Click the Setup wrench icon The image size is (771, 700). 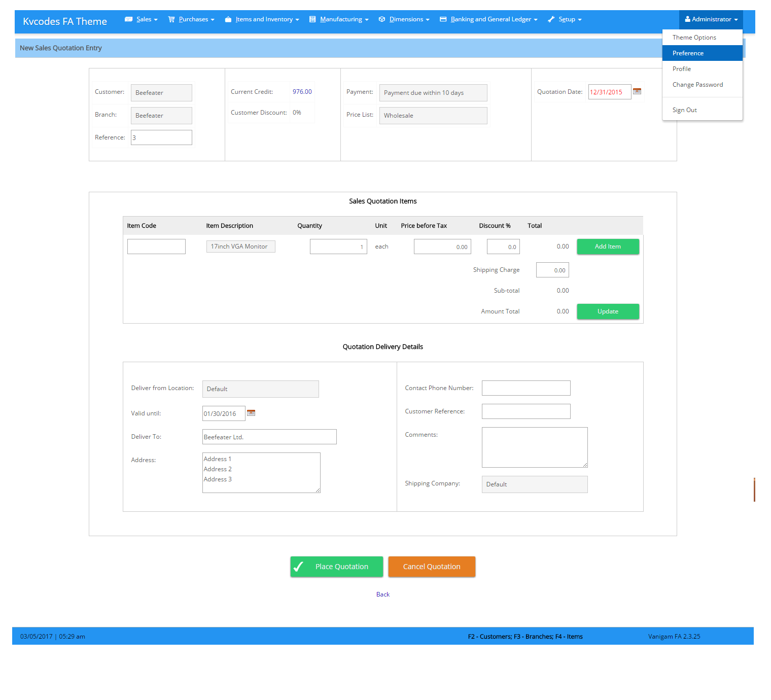point(551,19)
